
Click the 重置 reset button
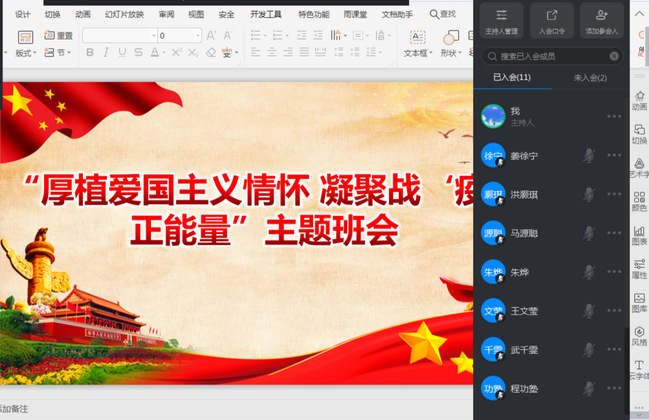click(x=60, y=36)
